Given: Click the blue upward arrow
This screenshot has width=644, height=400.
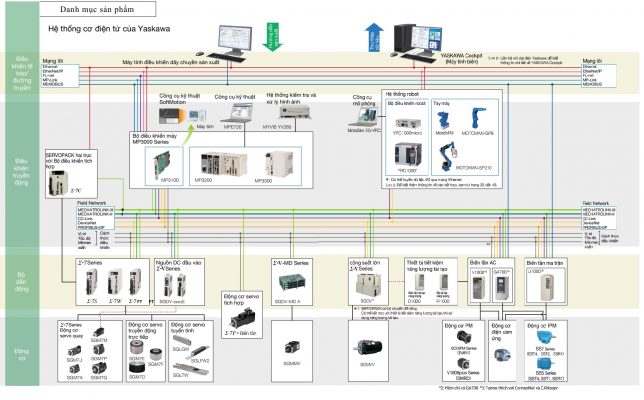Looking at the screenshot, I should coord(374,38).
